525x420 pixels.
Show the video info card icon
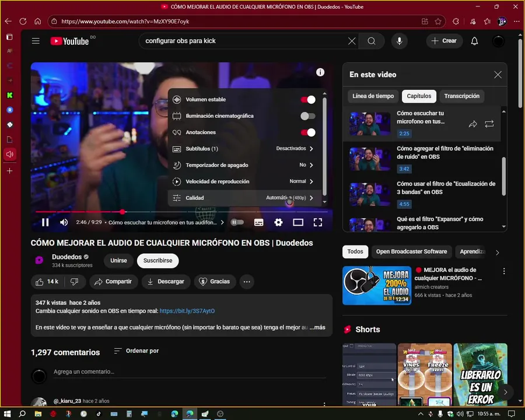pos(320,72)
